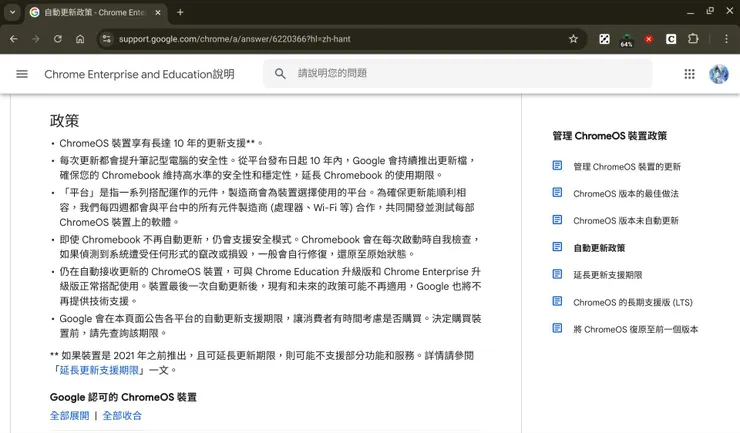
Task: Open 延長更新支援期限 sidebar article
Action: (x=607, y=275)
